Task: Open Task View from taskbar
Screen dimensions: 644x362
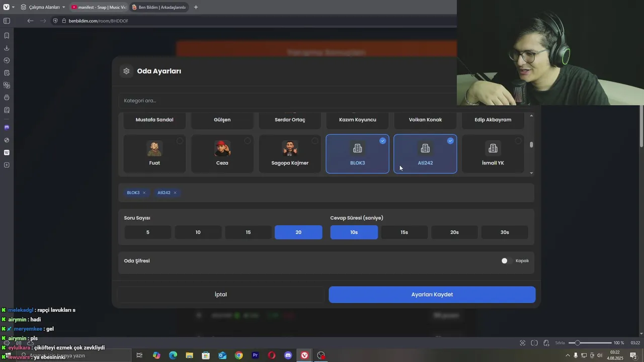Action: coord(140,355)
